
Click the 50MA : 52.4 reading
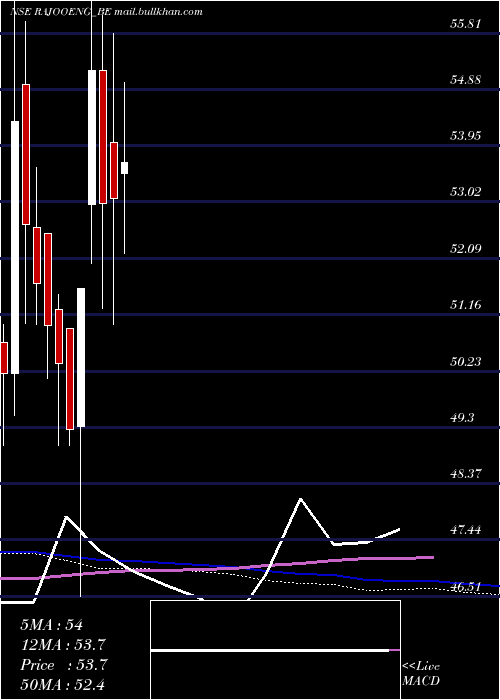pos(63,684)
